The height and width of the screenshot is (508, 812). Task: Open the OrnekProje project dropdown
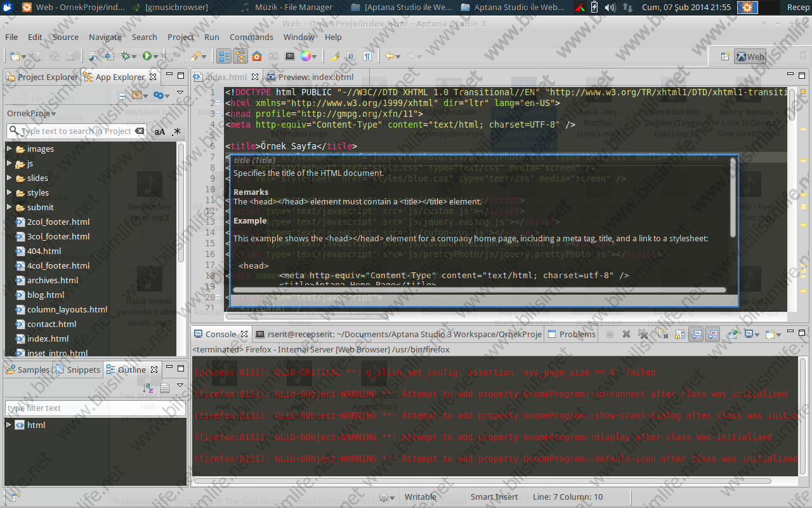tap(32, 113)
